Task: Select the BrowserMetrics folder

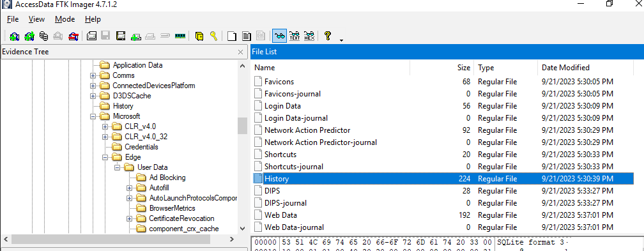Action: click(172, 208)
